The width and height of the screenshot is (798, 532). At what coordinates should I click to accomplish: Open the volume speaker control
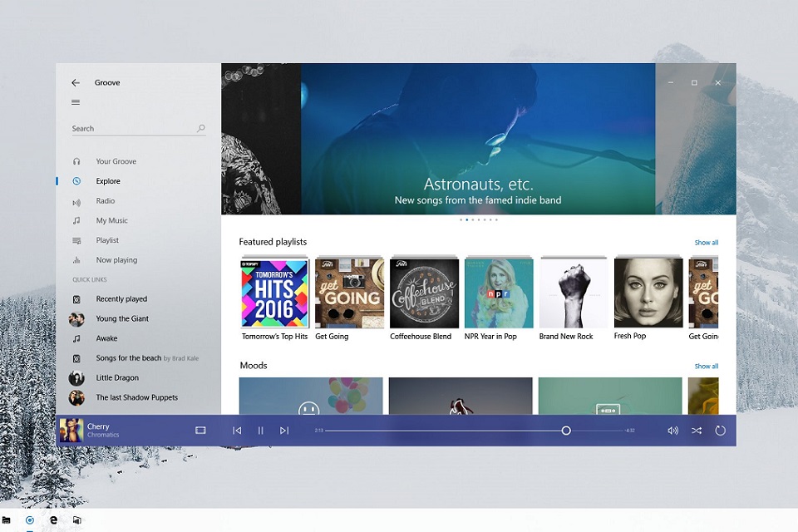(x=672, y=431)
